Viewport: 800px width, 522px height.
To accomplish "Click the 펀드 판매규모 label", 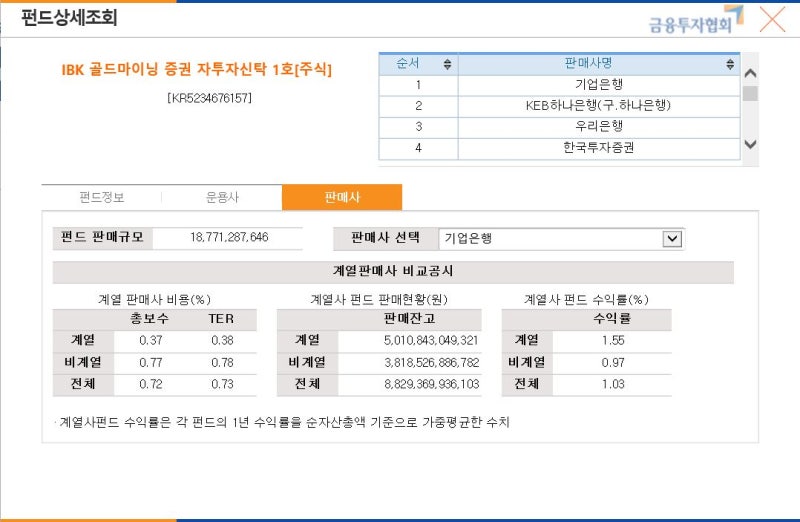I will pos(102,237).
